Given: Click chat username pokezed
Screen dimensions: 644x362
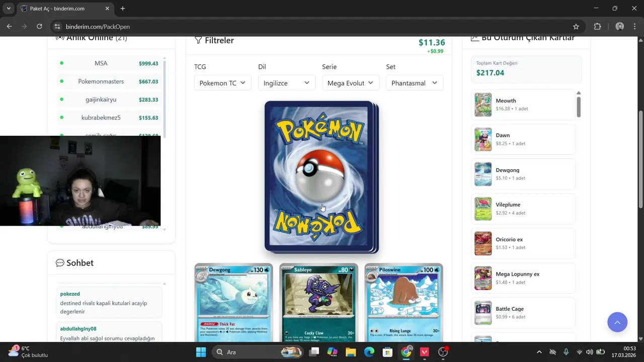Looking at the screenshot, I should (70, 294).
